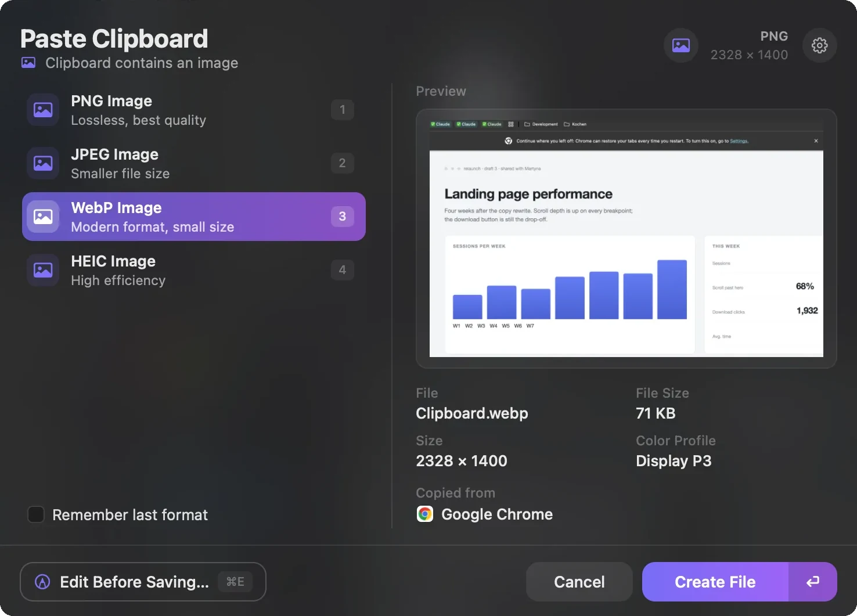Click the file name Clipboard.webp
857x616 pixels.
472,413
